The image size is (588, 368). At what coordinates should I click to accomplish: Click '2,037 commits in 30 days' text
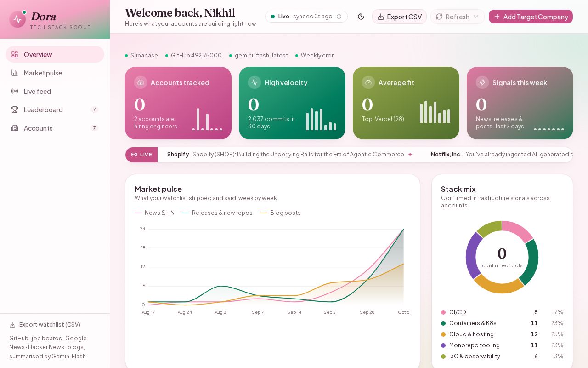tap(271, 123)
